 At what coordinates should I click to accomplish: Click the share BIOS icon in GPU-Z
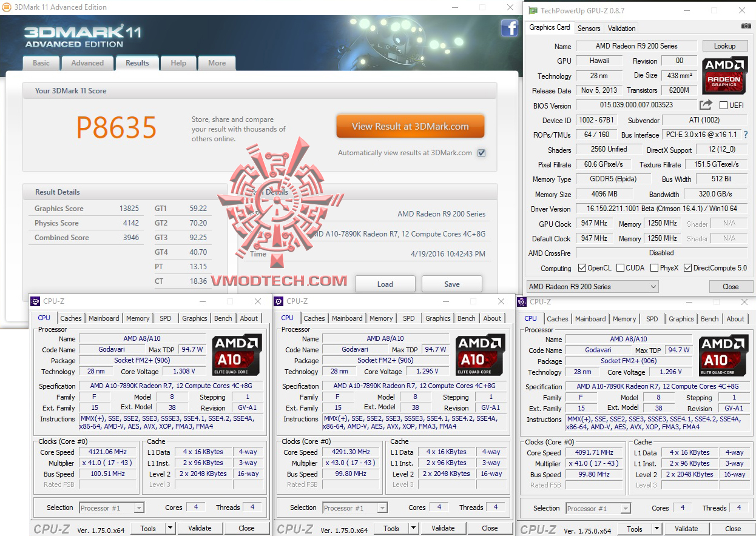(706, 105)
